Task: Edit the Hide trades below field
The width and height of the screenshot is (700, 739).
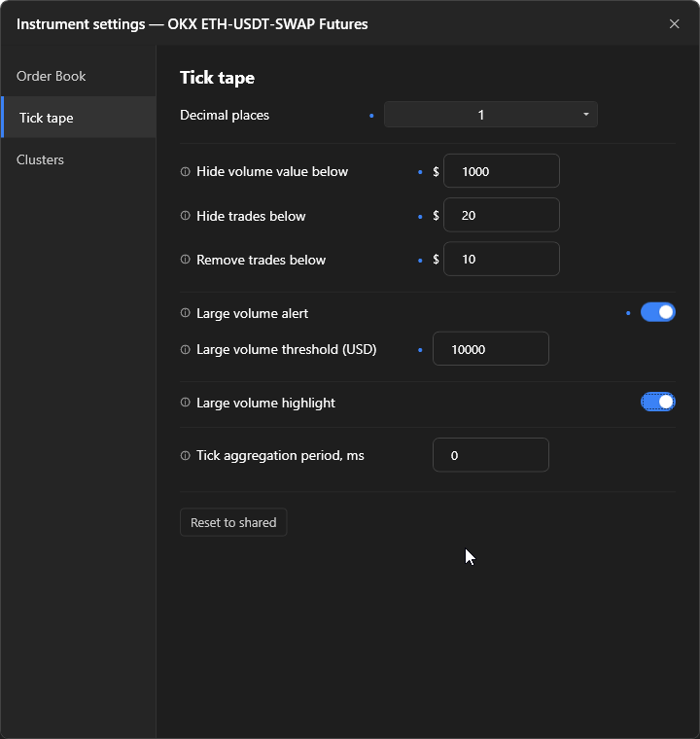Action: click(x=502, y=216)
